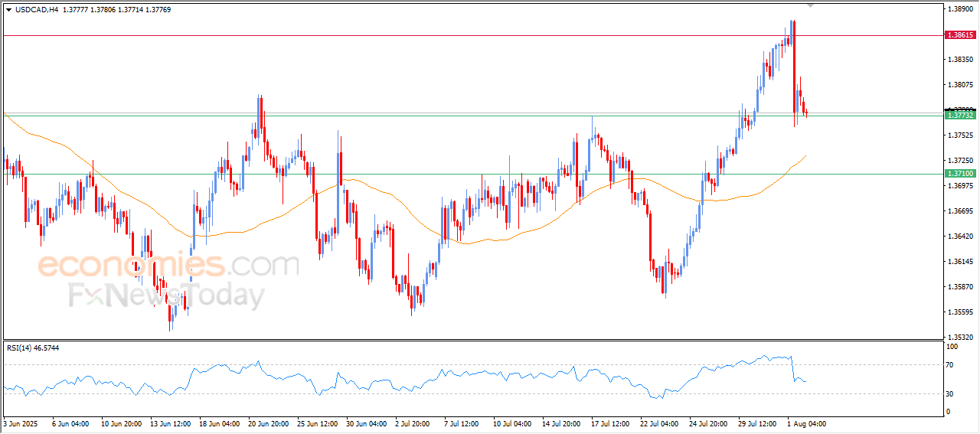Click the 1.38900 price axis label
The height and width of the screenshot is (434, 980).
[961, 9]
